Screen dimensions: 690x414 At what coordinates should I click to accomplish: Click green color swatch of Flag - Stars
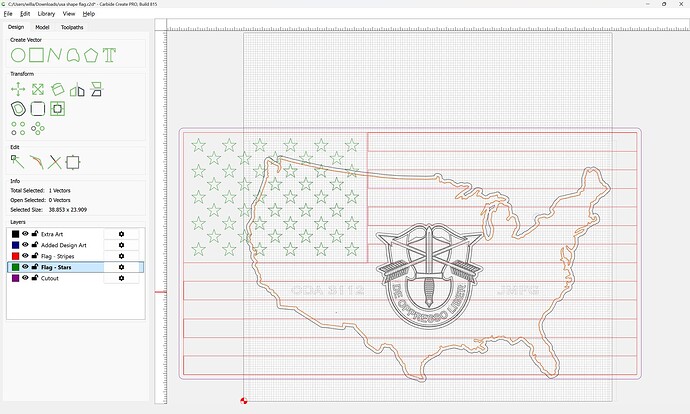pos(15,267)
